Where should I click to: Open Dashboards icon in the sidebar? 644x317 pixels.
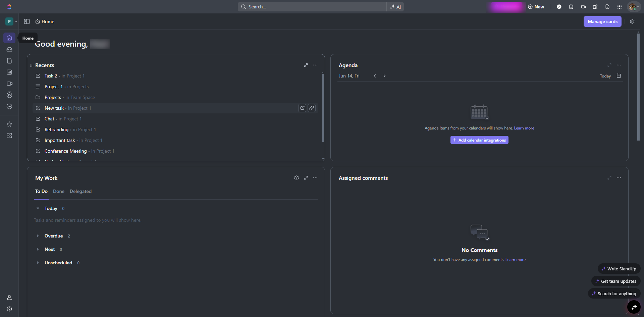9,72
